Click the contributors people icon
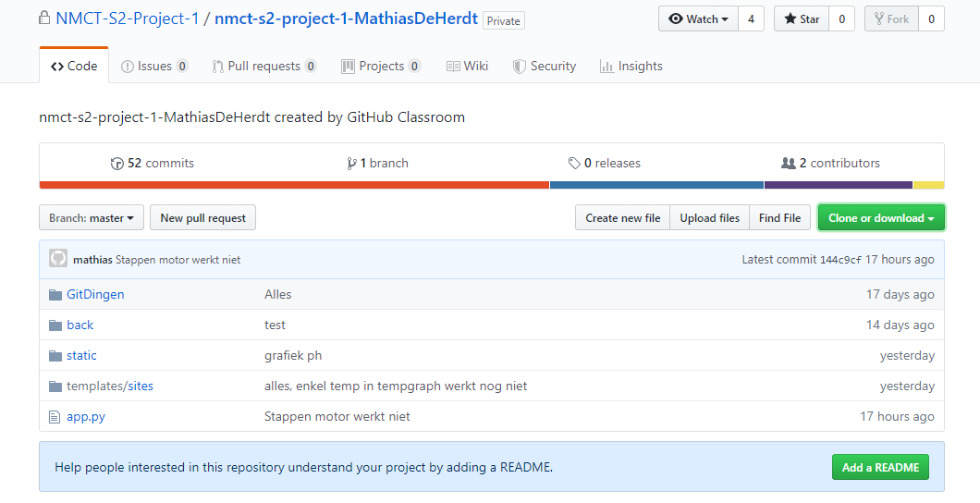Screen dimensions: 980x503 point(788,163)
